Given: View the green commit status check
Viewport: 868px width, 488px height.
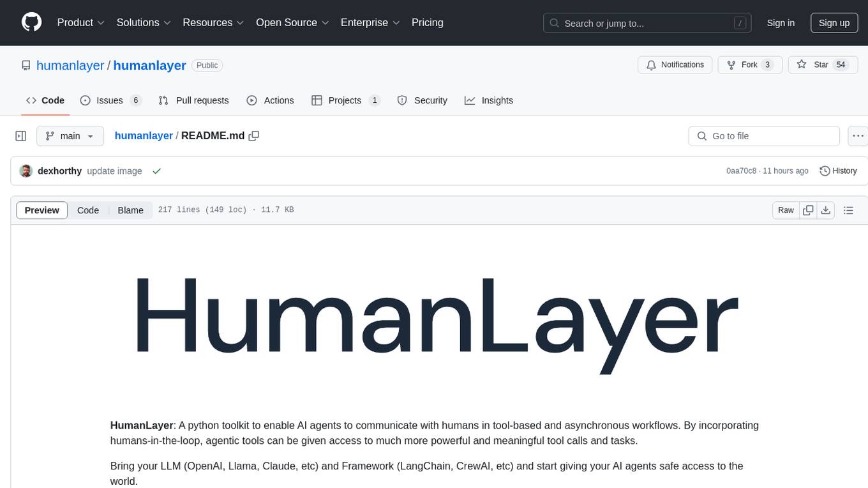Looking at the screenshot, I should click(156, 171).
